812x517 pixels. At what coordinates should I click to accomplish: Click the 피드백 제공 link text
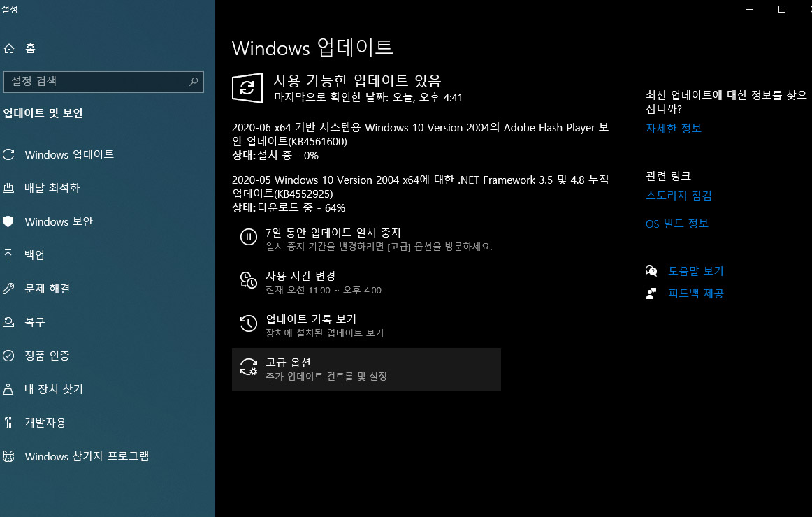pos(695,293)
